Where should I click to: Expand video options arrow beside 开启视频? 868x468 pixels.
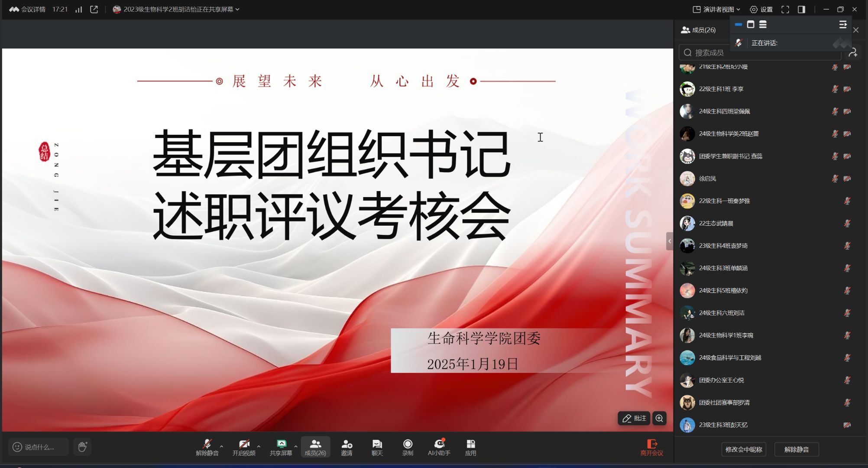tap(259, 446)
